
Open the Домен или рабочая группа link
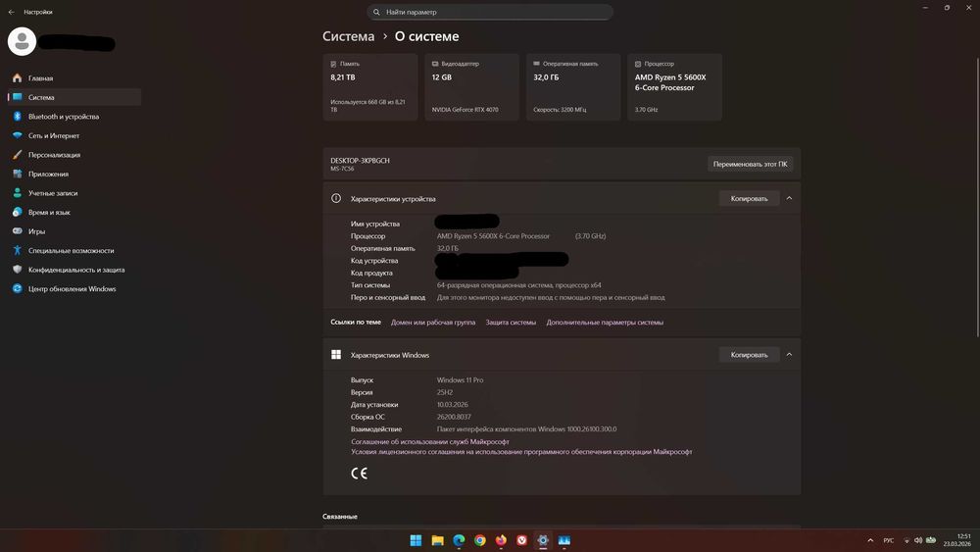(433, 323)
